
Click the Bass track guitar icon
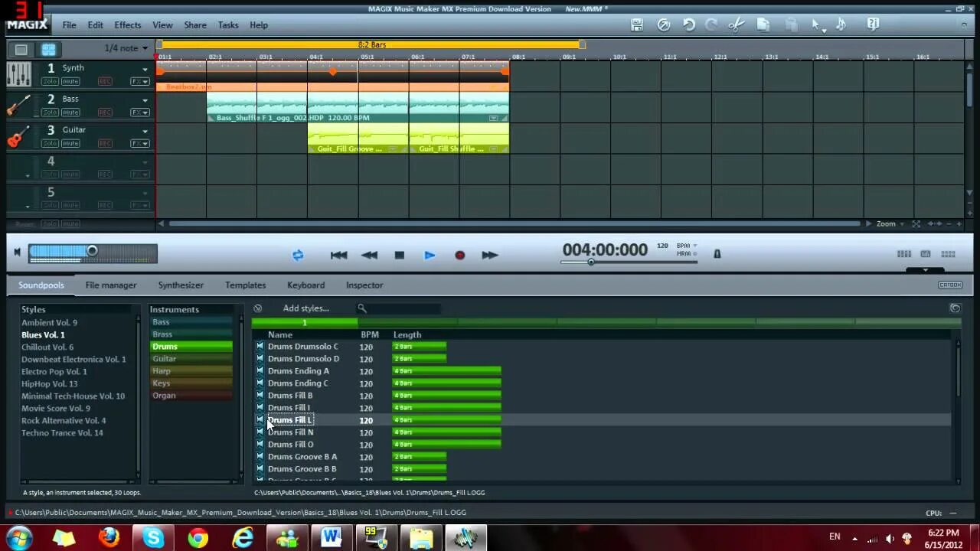pyautogui.click(x=18, y=105)
